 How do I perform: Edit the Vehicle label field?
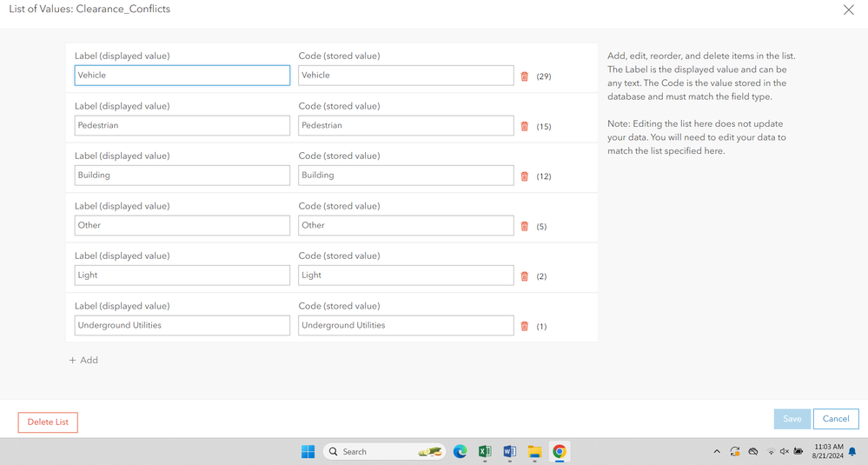(x=182, y=76)
